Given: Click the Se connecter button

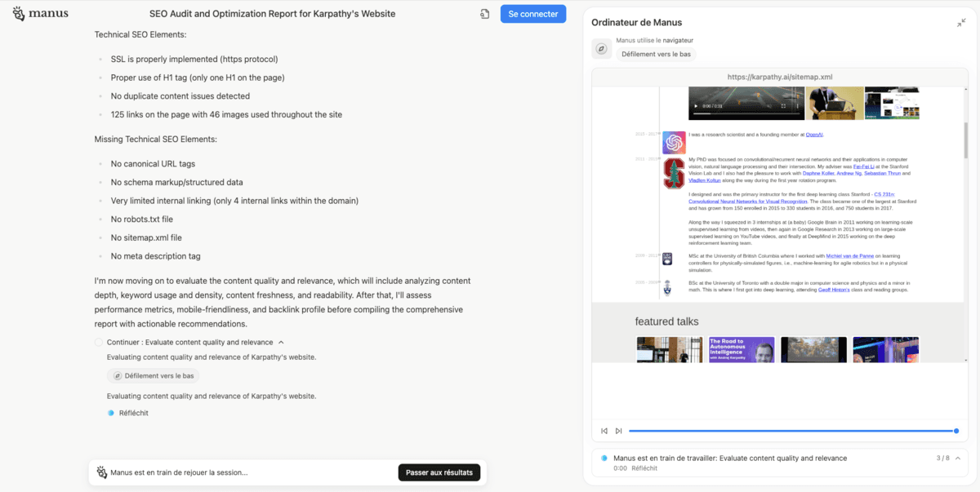Looking at the screenshot, I should (x=533, y=14).
